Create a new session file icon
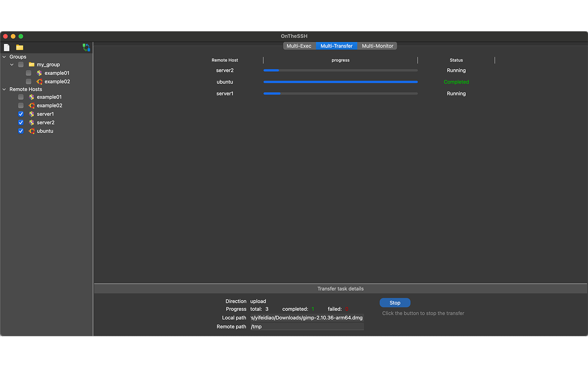Viewport: 588px width, 368px height. 6,47
